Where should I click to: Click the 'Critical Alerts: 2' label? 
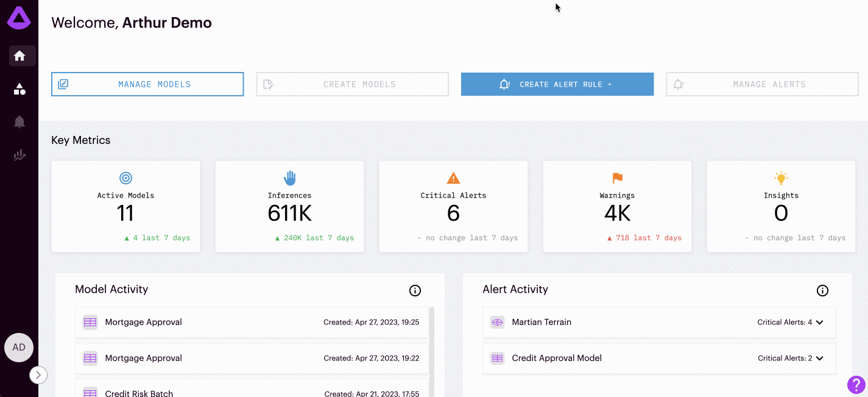point(785,358)
